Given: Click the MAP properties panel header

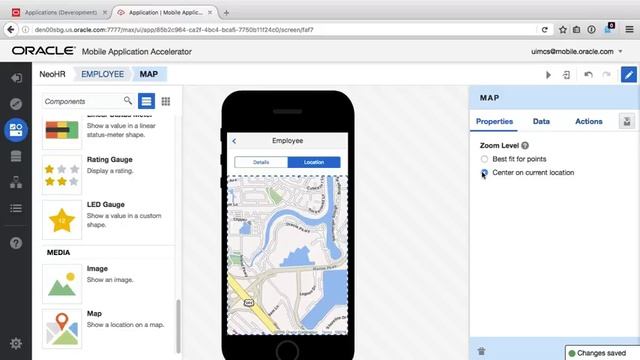Looking at the screenshot, I should (x=554, y=98).
